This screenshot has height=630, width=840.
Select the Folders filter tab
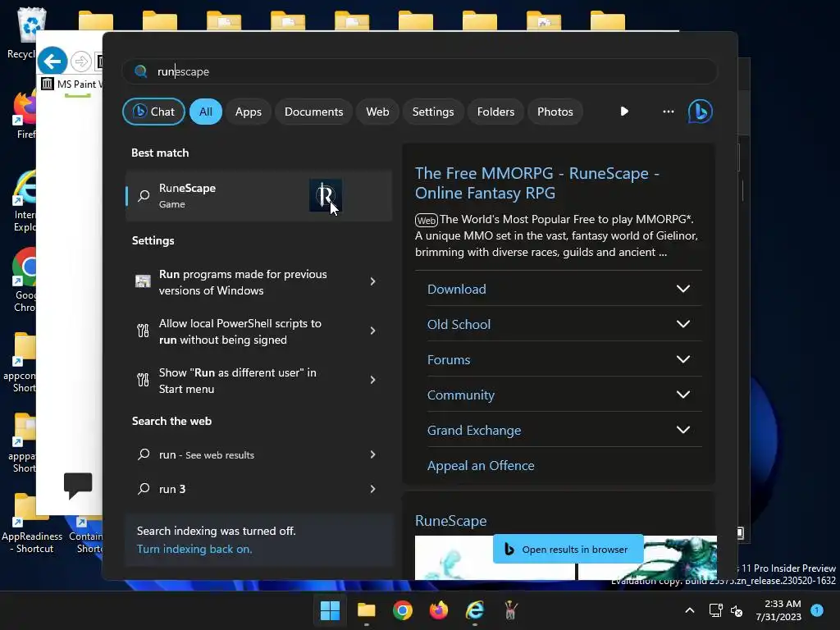pyautogui.click(x=495, y=112)
